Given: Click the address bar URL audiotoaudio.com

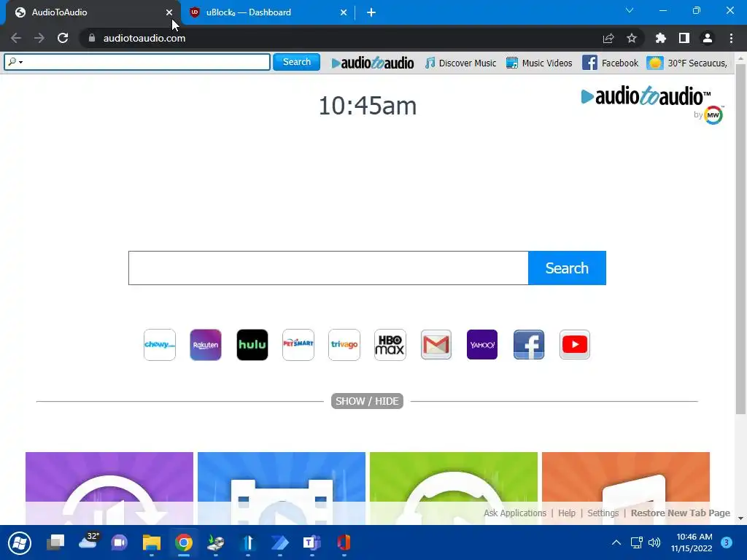Looking at the screenshot, I should 144,38.
